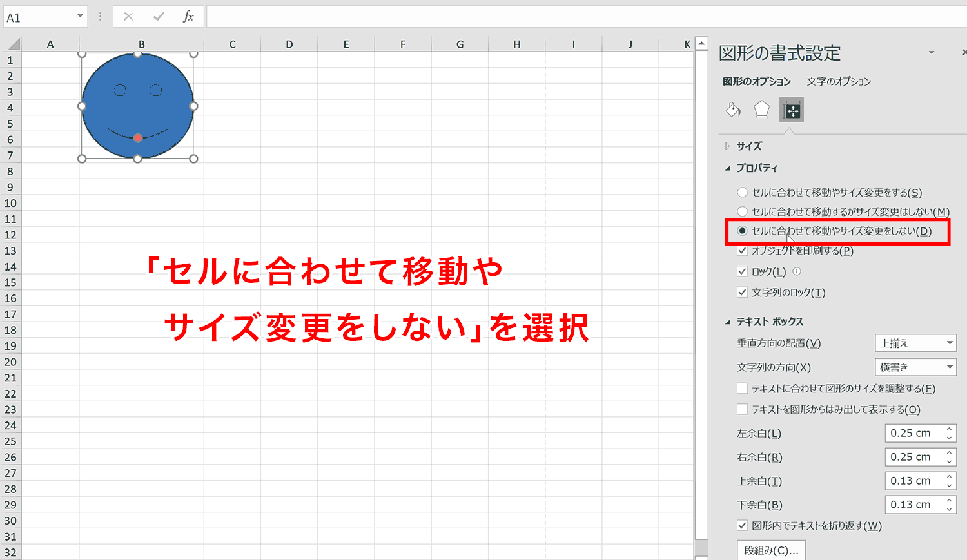
Task: Click the formula bar Enter checkmark icon
Action: (159, 17)
